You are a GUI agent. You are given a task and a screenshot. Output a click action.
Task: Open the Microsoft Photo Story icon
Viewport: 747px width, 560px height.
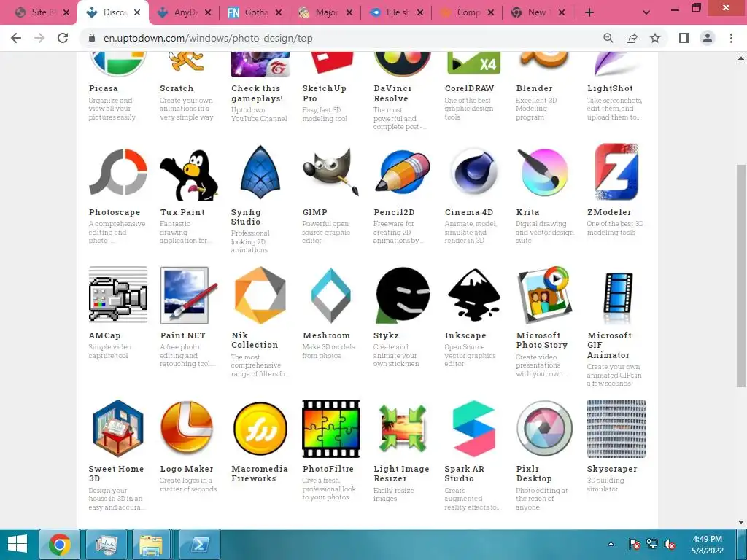point(544,295)
